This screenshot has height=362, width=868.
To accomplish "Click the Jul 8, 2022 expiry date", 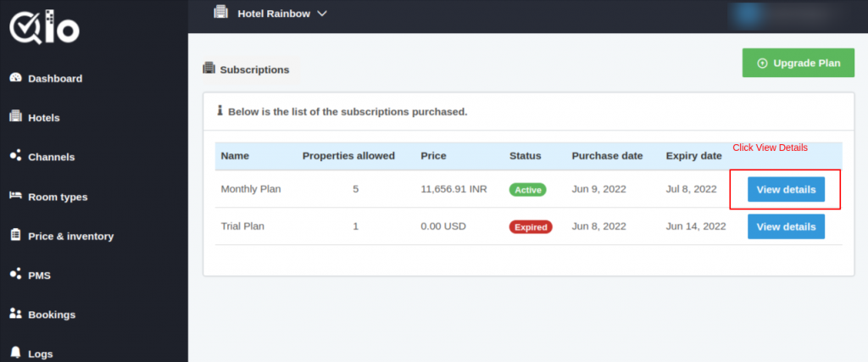I will click(x=692, y=189).
